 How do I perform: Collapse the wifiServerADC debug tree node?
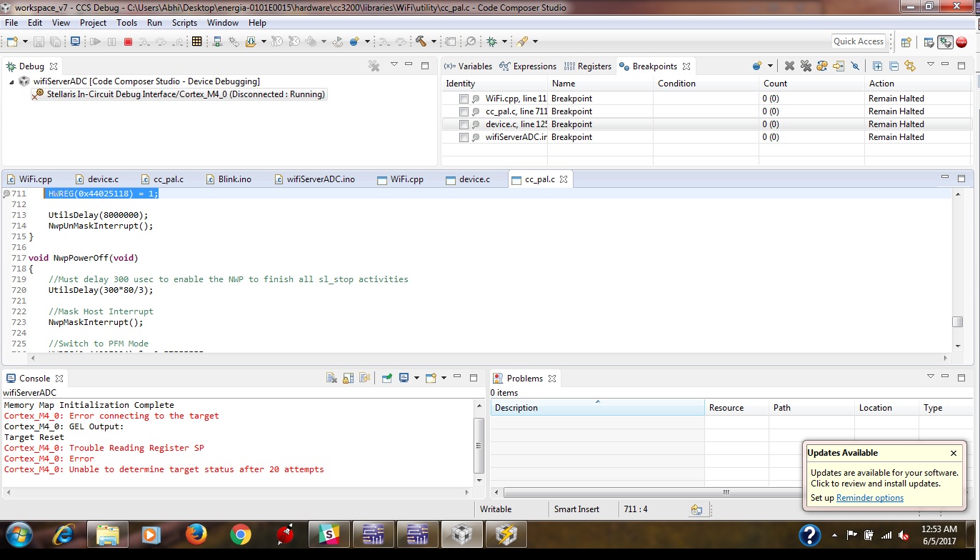(x=11, y=81)
